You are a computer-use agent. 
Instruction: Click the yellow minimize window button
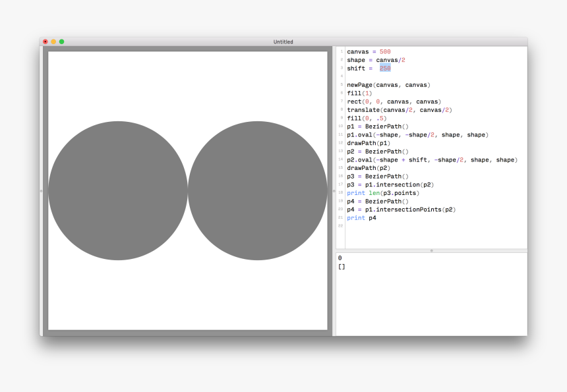53,42
